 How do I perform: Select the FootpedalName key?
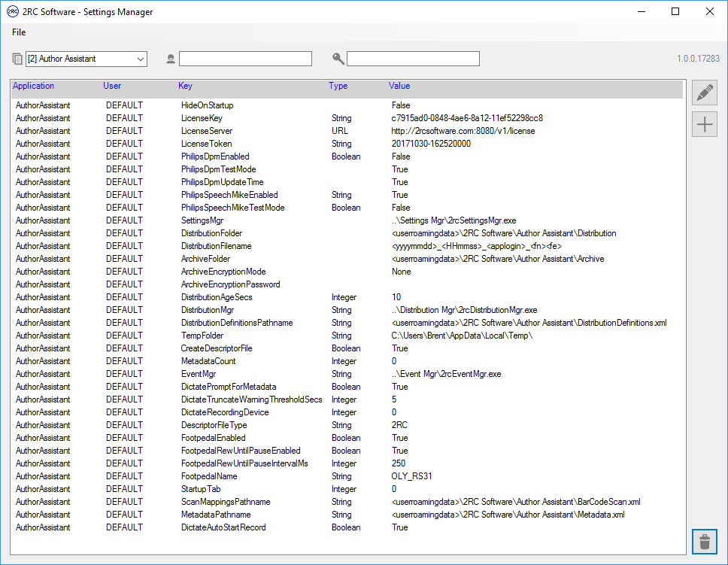coord(209,475)
